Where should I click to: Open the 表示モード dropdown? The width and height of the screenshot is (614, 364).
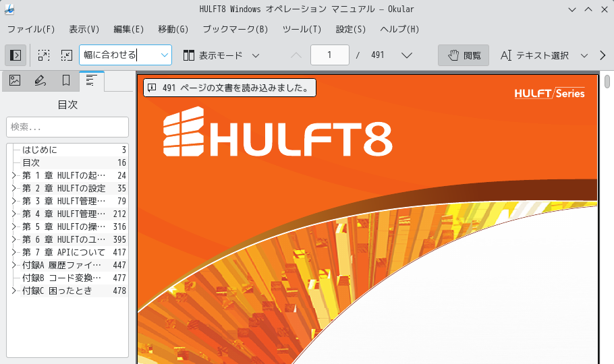221,55
